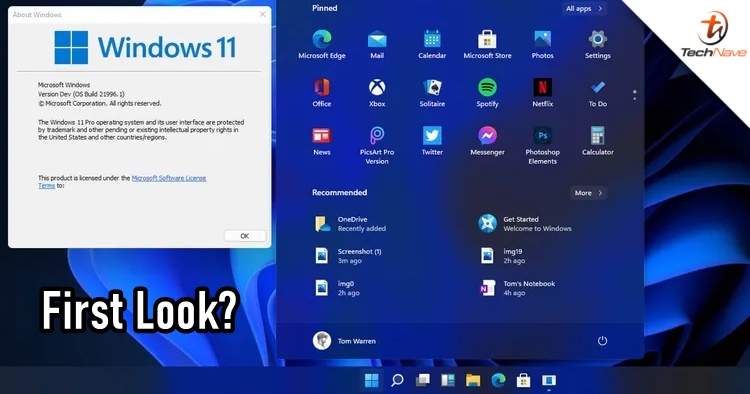The width and height of the screenshot is (750, 394).
Task: Open recommended file Screenshot (1)
Action: click(348, 256)
